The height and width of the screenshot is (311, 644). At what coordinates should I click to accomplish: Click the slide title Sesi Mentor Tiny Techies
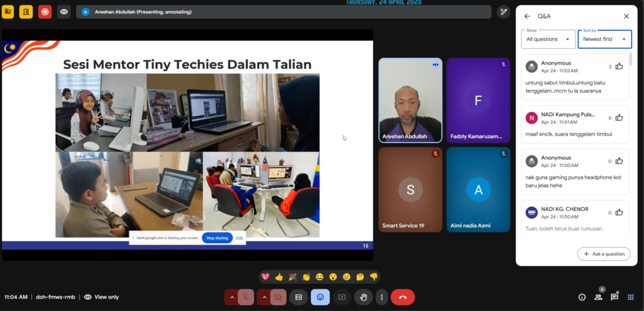tap(187, 65)
